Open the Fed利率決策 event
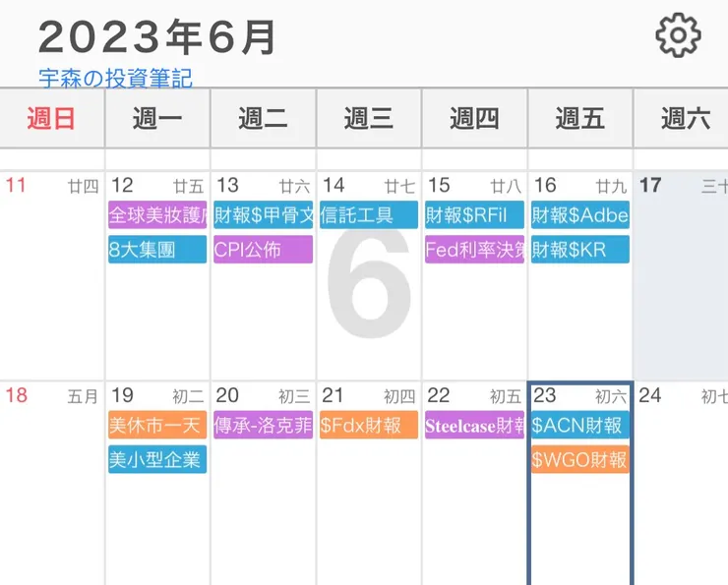 point(474,250)
